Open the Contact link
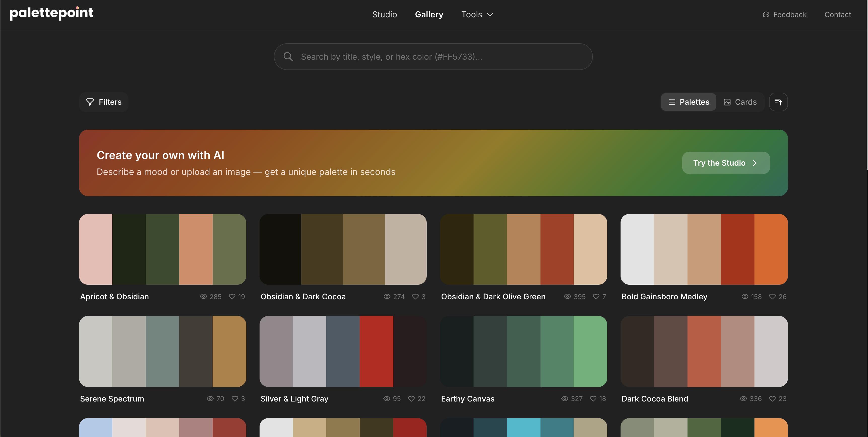This screenshot has width=868, height=437. point(838,14)
